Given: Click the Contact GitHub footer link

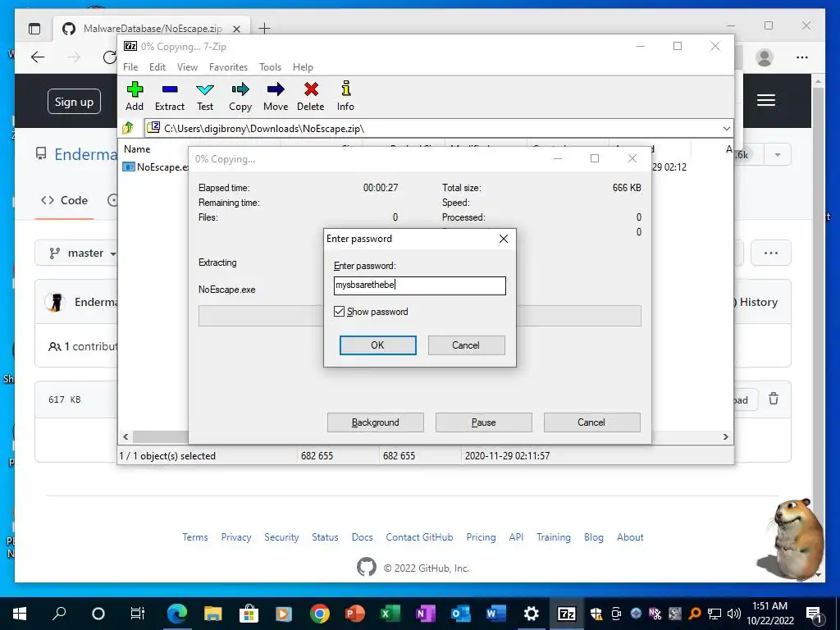Looking at the screenshot, I should 419,537.
